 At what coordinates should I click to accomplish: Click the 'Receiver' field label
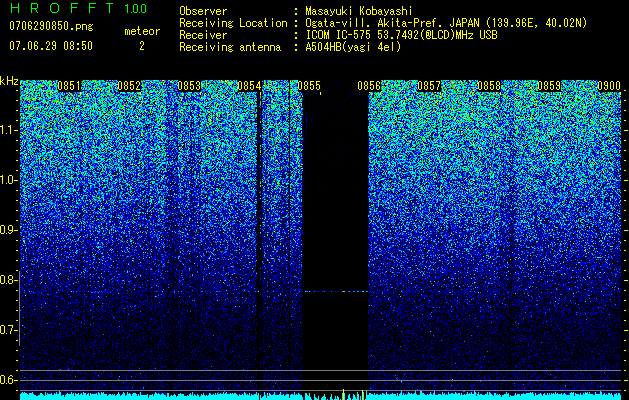(x=203, y=35)
